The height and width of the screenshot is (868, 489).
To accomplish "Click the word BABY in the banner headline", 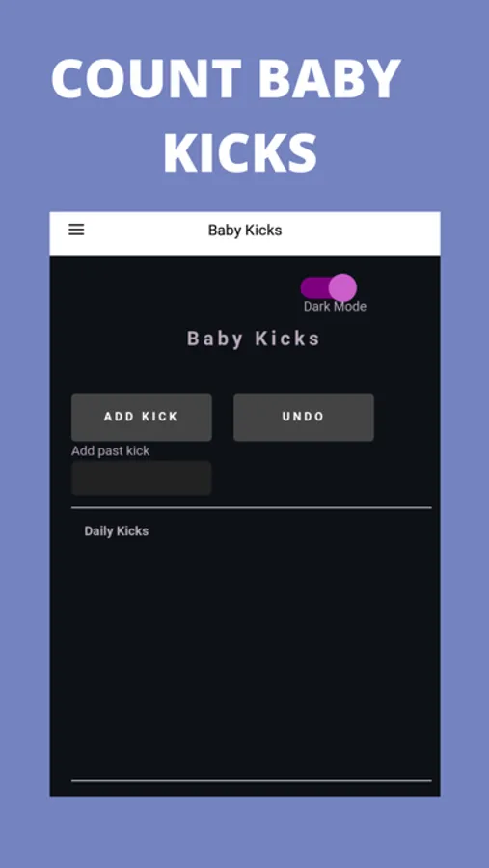I will click(x=329, y=78).
